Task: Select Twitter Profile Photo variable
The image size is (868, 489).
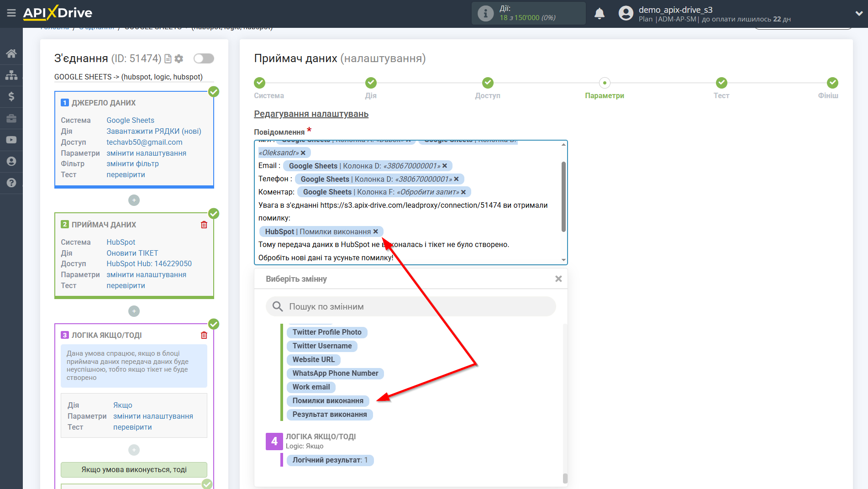Action: [327, 332]
